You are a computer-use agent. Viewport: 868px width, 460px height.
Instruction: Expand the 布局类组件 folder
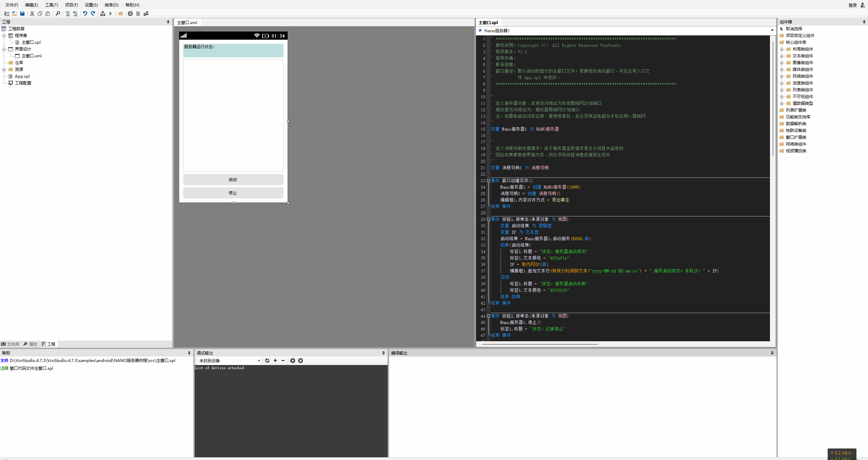point(782,49)
